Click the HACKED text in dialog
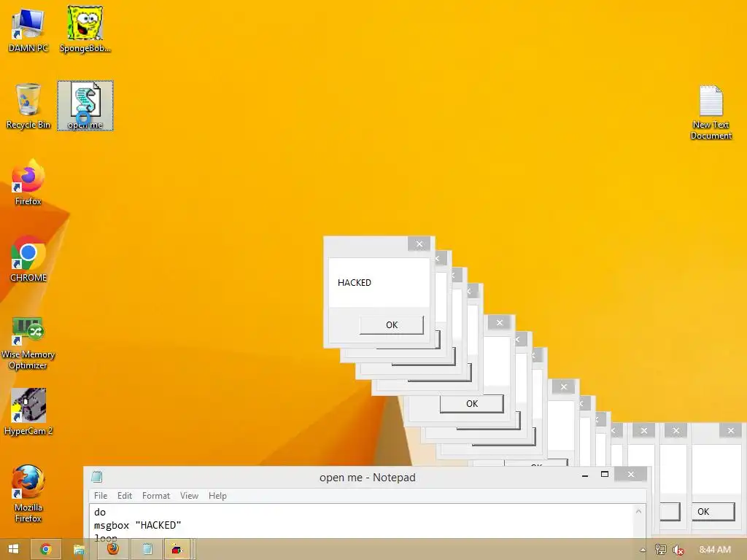 click(355, 282)
